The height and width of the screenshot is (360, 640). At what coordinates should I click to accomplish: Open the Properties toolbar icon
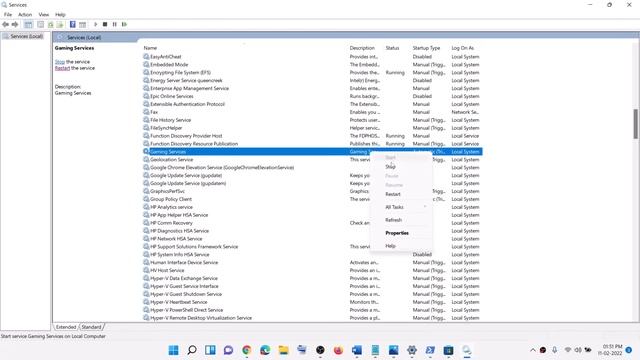click(40, 24)
